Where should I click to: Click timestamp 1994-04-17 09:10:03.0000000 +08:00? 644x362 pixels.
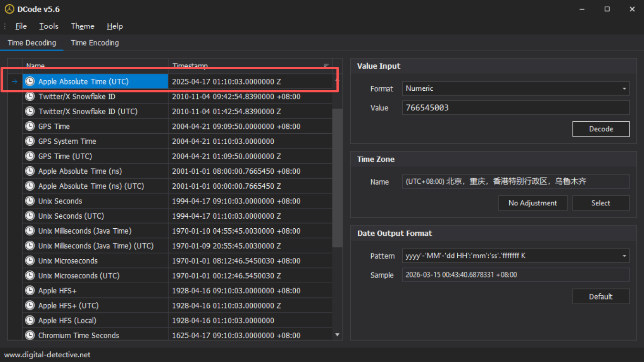tap(236, 201)
